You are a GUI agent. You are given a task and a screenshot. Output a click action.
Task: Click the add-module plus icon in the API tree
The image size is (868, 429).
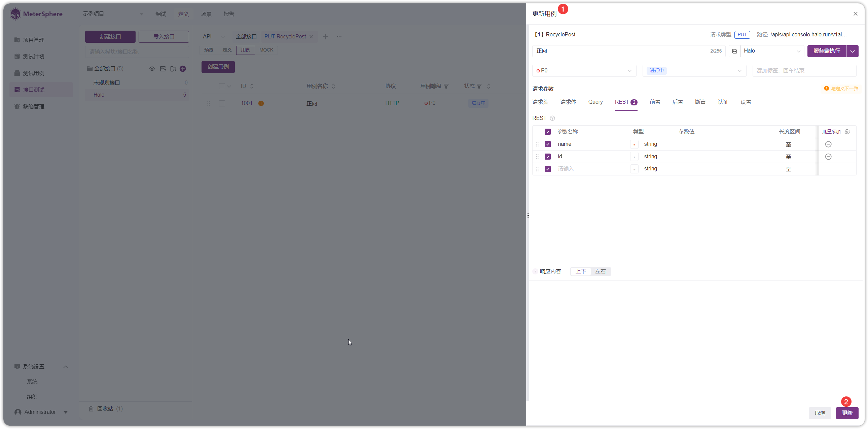click(x=183, y=69)
